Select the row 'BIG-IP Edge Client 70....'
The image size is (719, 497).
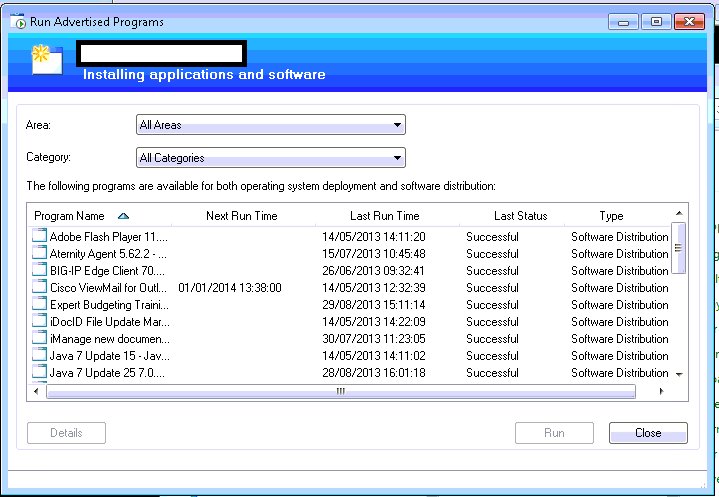pyautogui.click(x=350, y=271)
